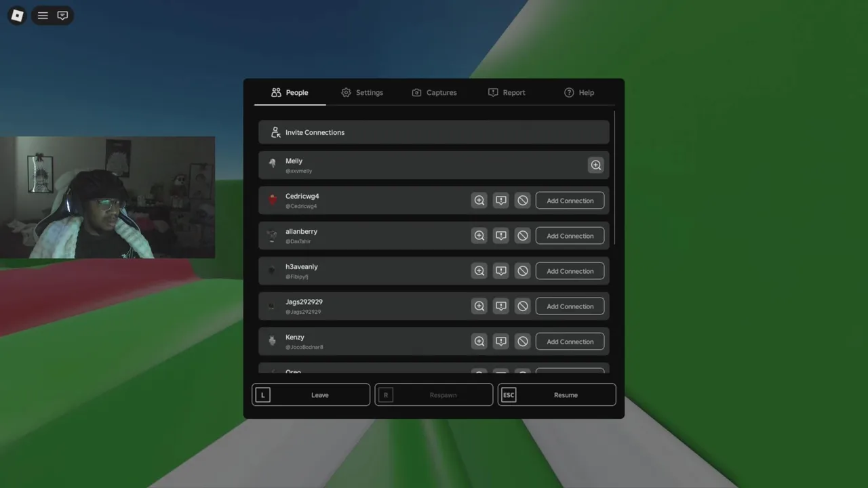Click the player list scrollbar

click(614, 178)
